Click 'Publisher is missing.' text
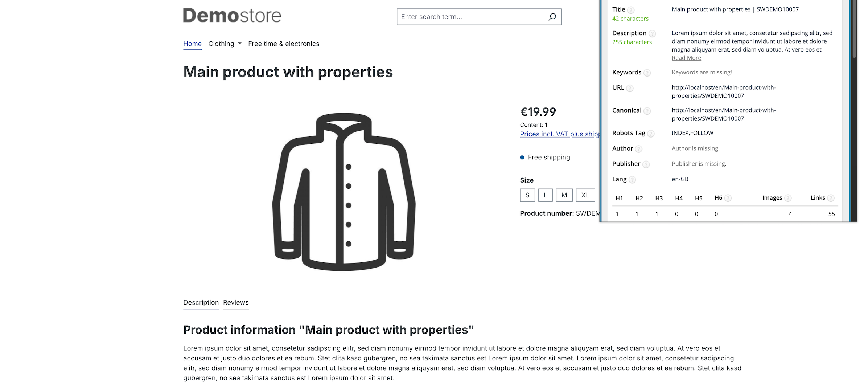This screenshot has width=868, height=392. pyautogui.click(x=699, y=164)
